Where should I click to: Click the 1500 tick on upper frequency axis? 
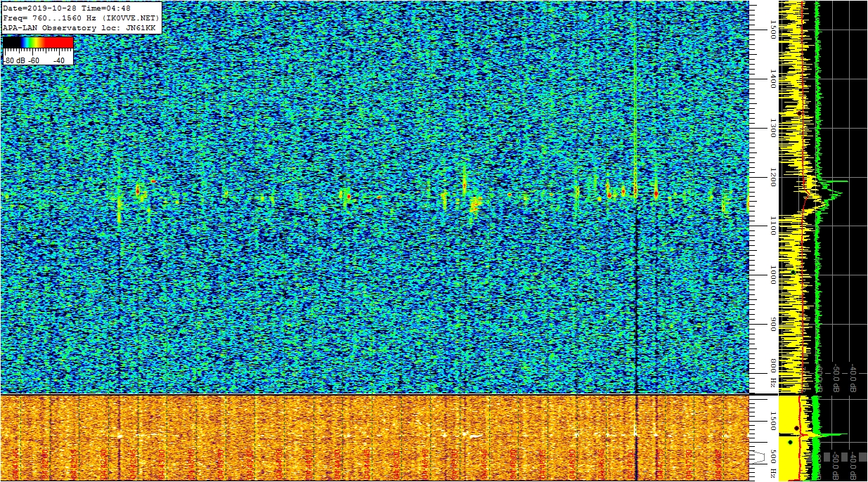772,30
